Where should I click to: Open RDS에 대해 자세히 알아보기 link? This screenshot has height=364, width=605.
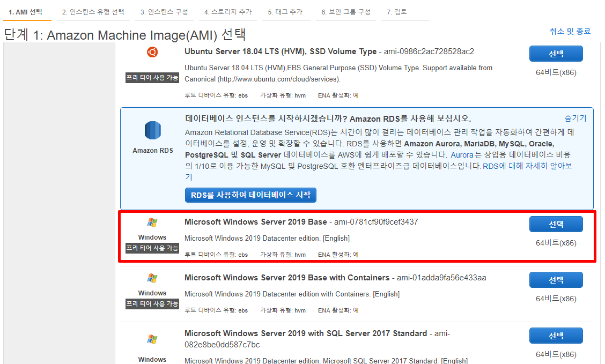coord(527,166)
